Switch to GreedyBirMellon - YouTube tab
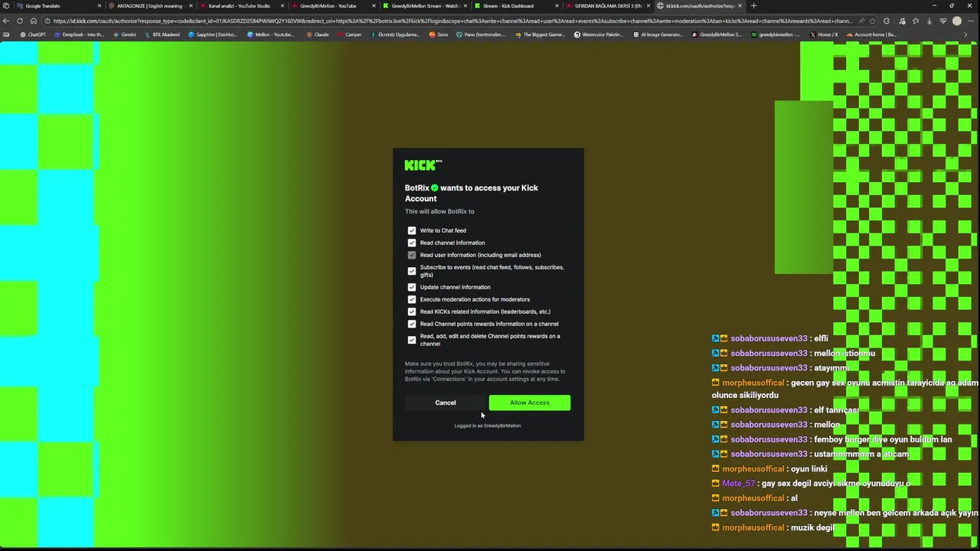980x551 pixels. coord(333,5)
